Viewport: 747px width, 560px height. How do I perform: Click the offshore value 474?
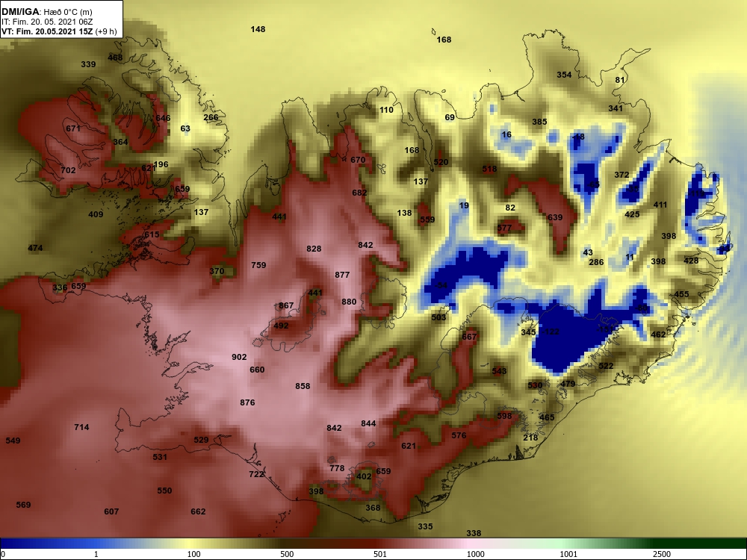click(x=35, y=248)
